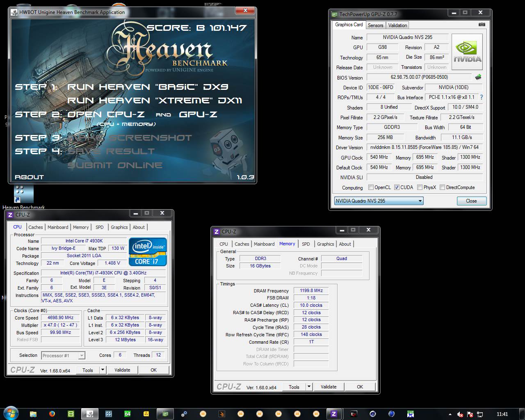Enable the DirectCompute checkbox
Image resolution: width=525 pixels, height=420 pixels.
[442, 187]
